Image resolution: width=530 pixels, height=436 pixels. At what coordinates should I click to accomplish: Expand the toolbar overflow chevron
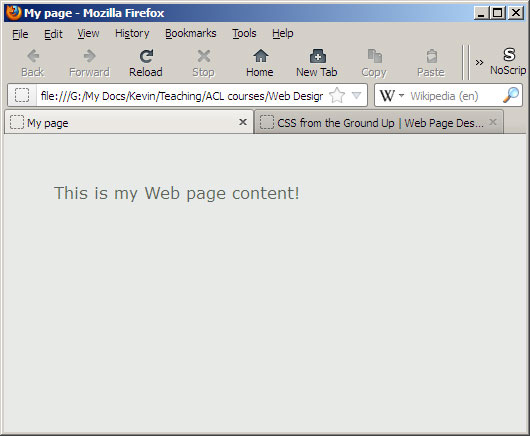pos(479,63)
